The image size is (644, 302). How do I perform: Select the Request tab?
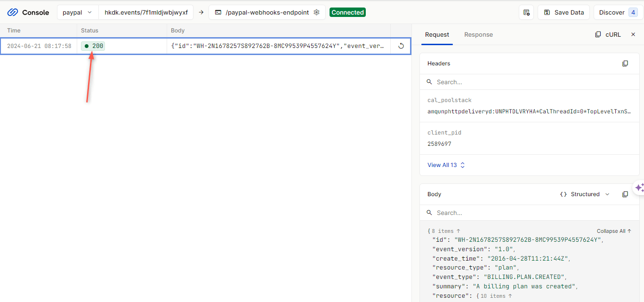tap(437, 34)
